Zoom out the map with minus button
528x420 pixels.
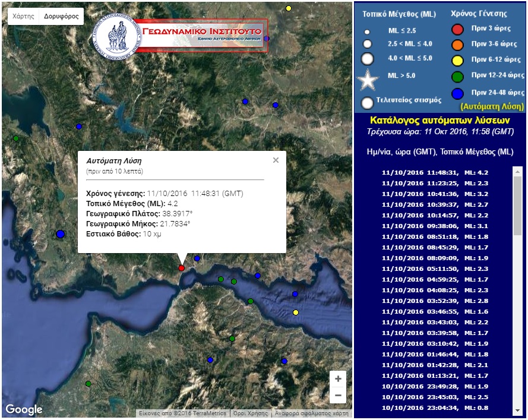338,395
